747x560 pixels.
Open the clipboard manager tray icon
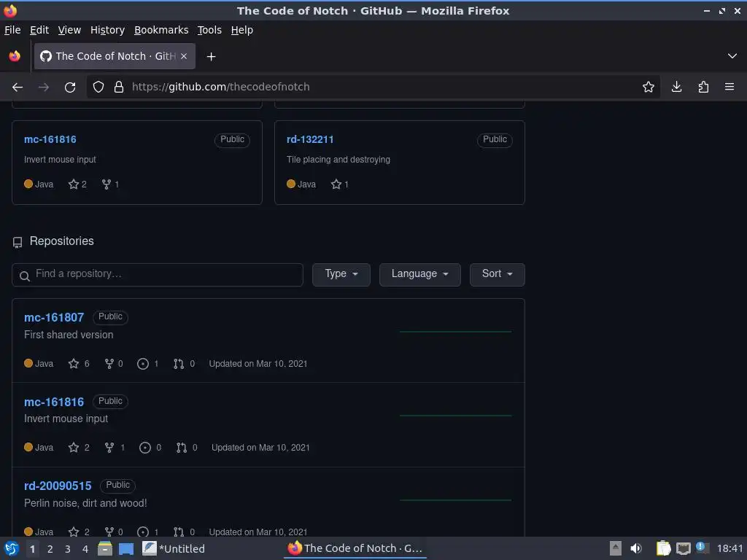pyautogui.click(x=663, y=548)
